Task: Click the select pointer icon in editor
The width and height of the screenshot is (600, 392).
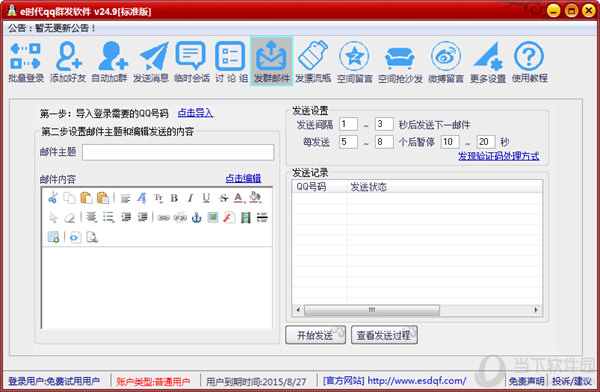Action: tap(53, 217)
